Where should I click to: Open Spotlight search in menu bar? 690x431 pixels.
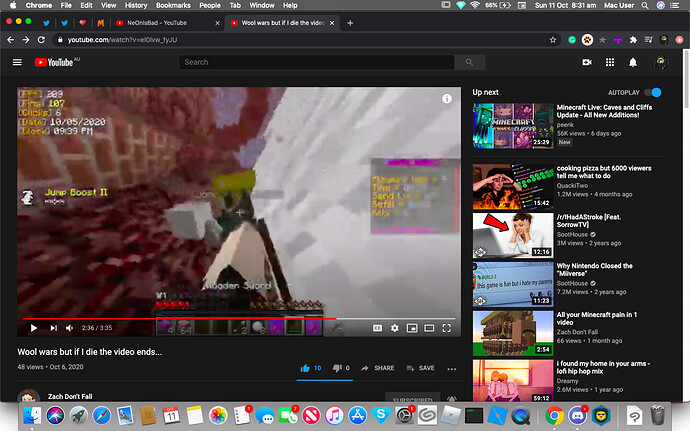(x=645, y=5)
